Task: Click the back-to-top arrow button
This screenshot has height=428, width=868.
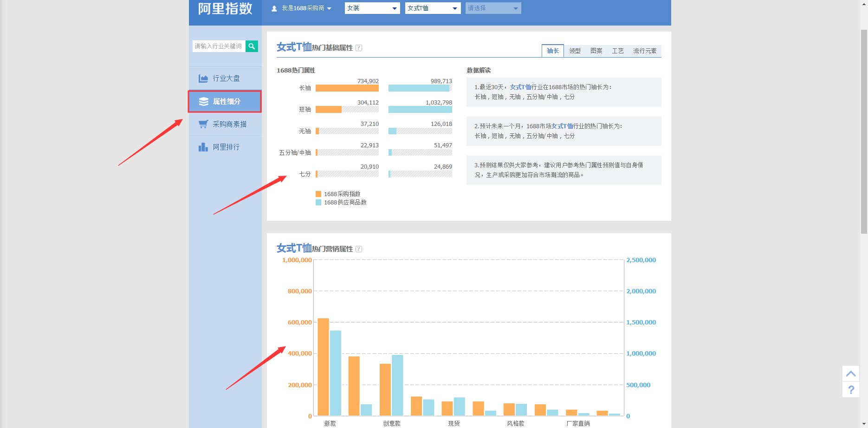Action: [x=851, y=374]
